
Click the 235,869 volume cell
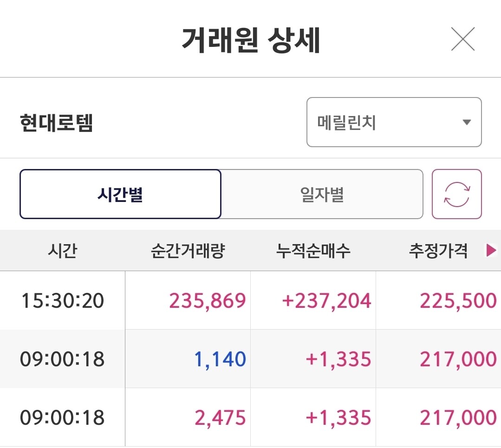[x=207, y=301]
